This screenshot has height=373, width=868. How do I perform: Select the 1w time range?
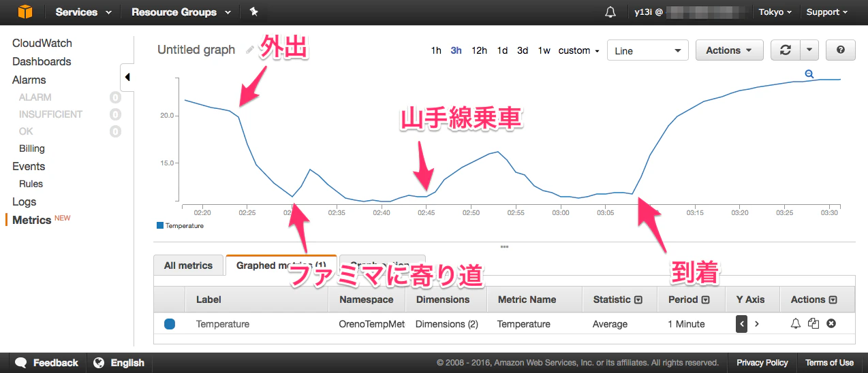pos(544,50)
